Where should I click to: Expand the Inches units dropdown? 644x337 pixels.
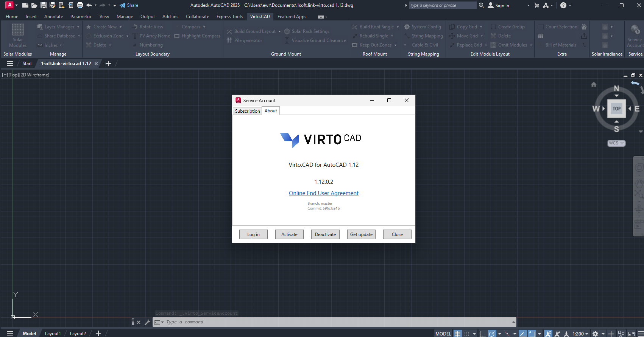pyautogui.click(x=61, y=45)
